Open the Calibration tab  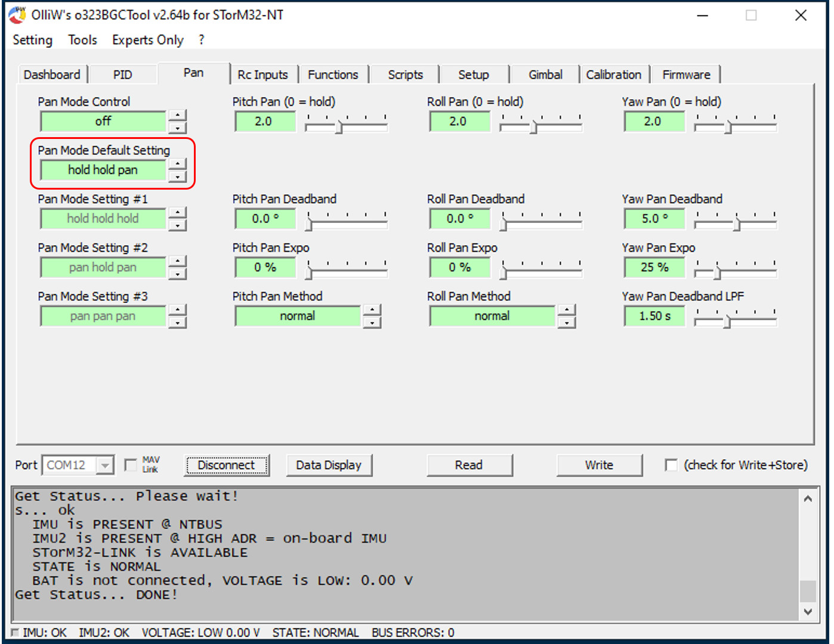(x=613, y=75)
